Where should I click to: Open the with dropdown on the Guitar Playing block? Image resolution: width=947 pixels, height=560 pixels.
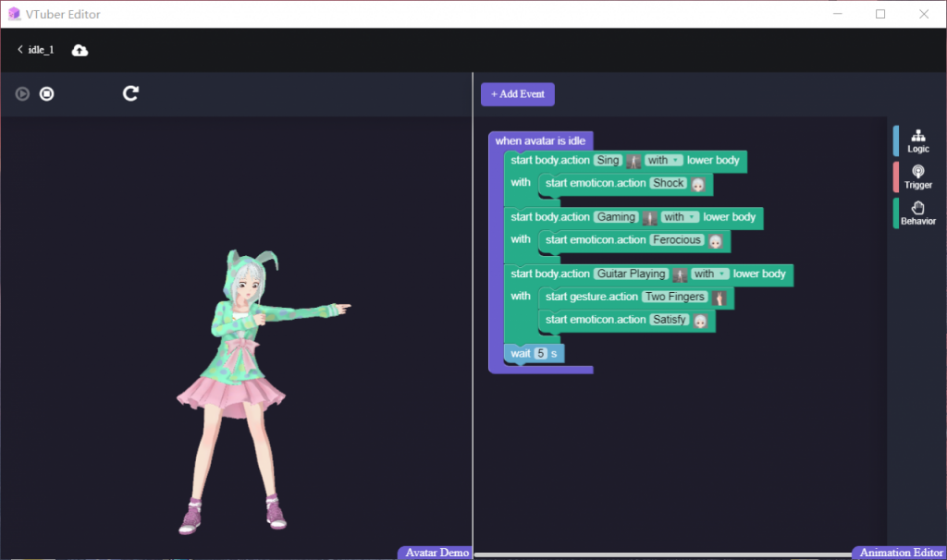pyautogui.click(x=710, y=274)
